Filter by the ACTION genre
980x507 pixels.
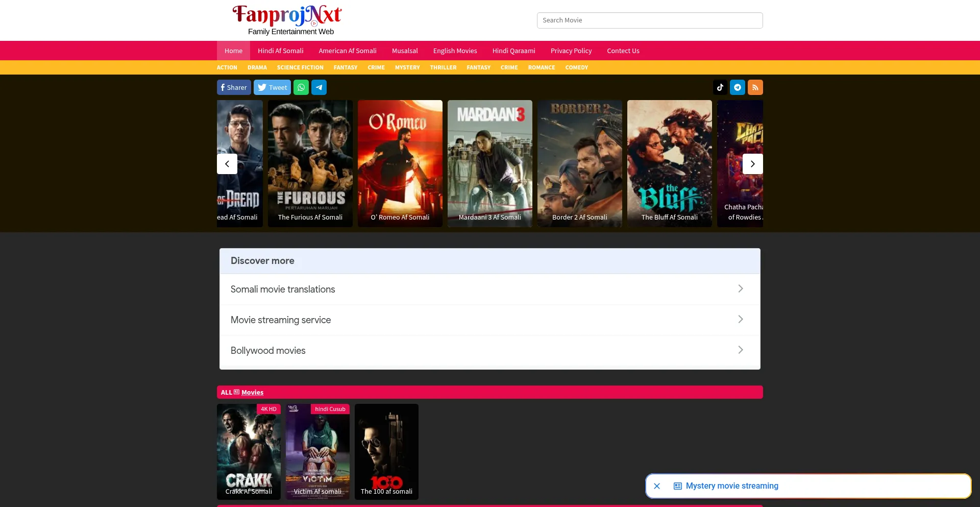(x=227, y=67)
